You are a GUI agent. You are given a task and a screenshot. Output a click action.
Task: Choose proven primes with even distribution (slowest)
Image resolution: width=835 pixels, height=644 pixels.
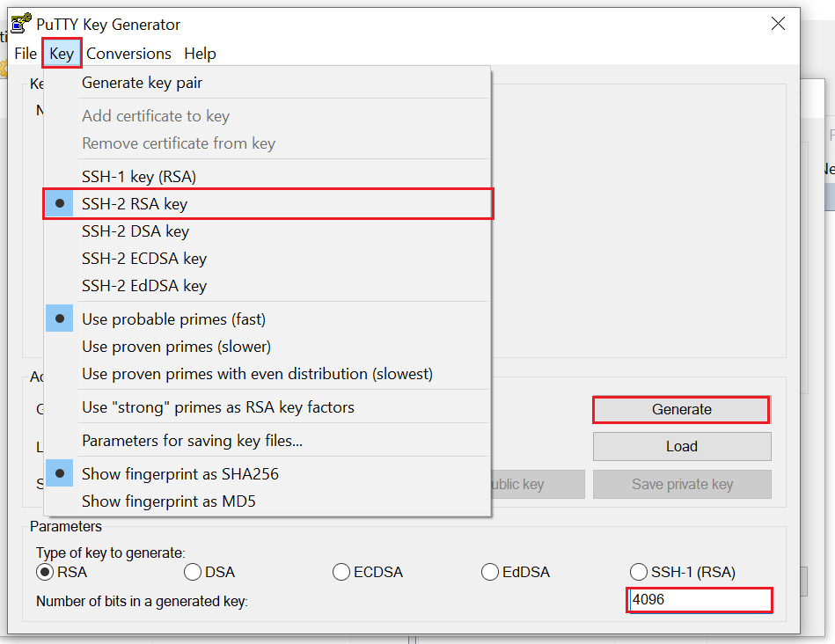pyautogui.click(x=267, y=373)
